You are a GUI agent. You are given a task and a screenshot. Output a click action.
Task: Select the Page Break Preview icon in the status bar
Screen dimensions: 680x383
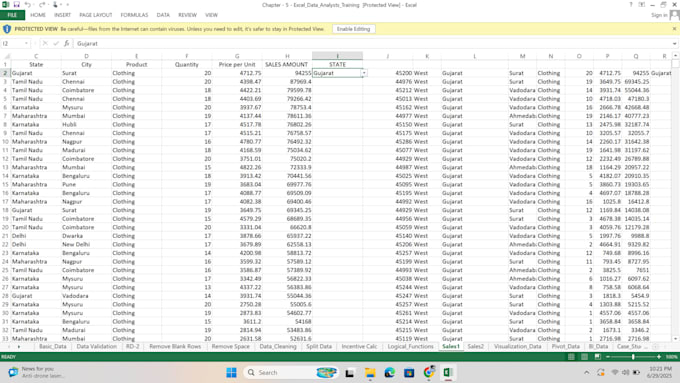pos(598,357)
